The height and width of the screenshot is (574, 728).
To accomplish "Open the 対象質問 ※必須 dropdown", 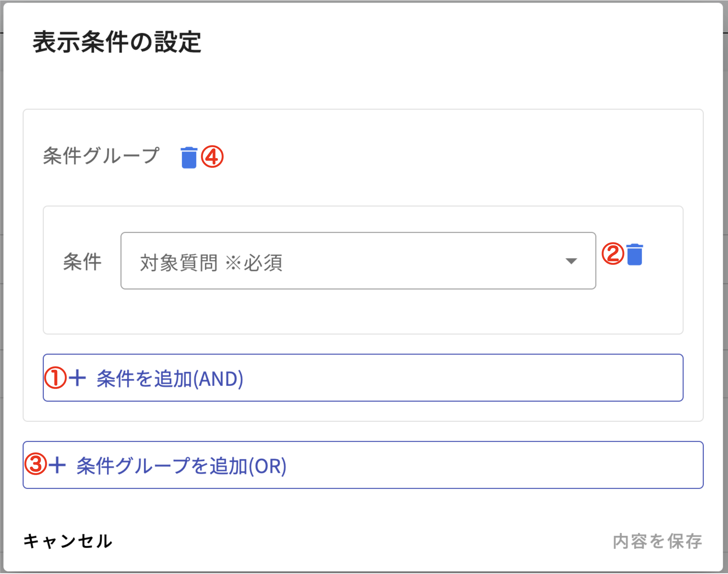I will click(358, 260).
